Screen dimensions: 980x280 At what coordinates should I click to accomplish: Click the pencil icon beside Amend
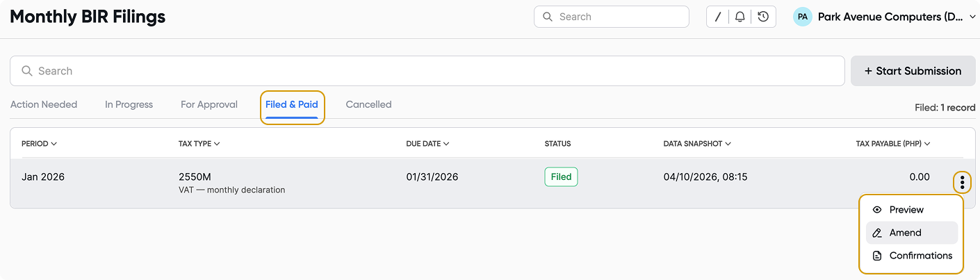(877, 233)
